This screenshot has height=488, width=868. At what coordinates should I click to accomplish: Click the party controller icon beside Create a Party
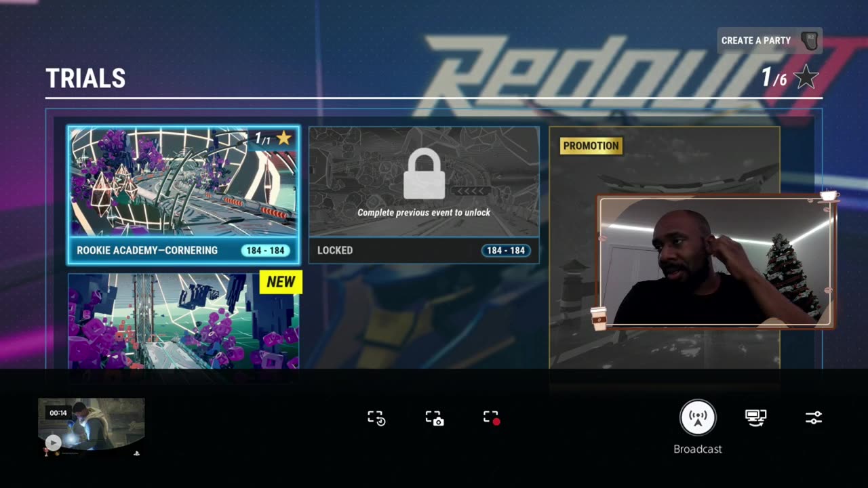(x=810, y=41)
